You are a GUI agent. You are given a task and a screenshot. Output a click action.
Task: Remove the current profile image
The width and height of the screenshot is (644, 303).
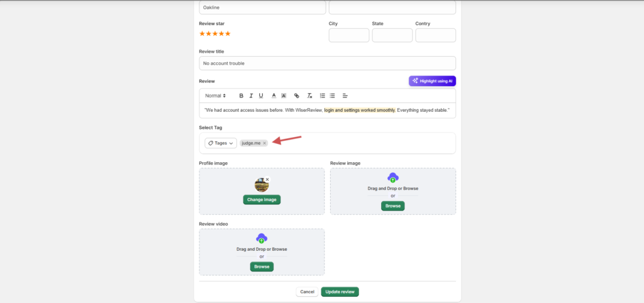267,179
